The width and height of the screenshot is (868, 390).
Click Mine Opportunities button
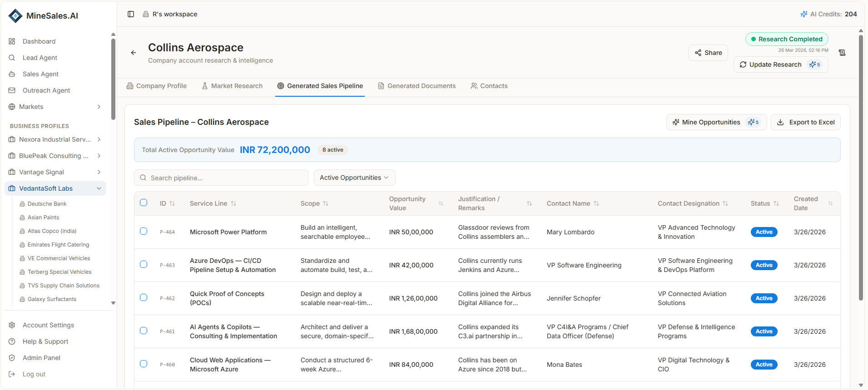tap(716, 122)
